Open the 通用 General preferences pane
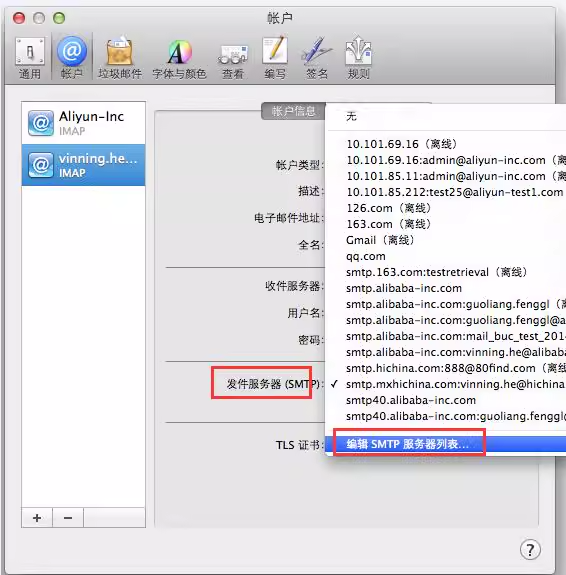 (x=30, y=58)
